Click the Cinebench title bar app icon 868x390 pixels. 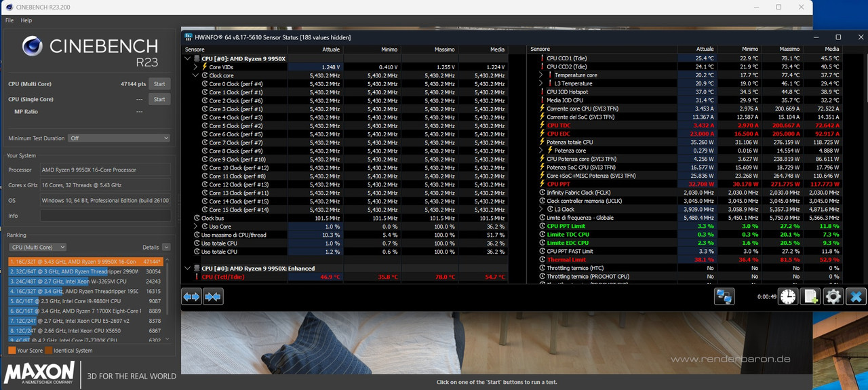(x=8, y=7)
